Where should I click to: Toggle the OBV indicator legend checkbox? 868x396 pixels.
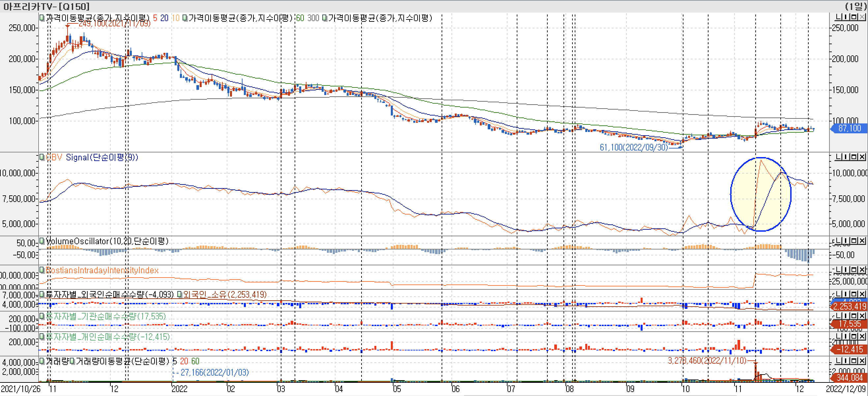pos(42,157)
